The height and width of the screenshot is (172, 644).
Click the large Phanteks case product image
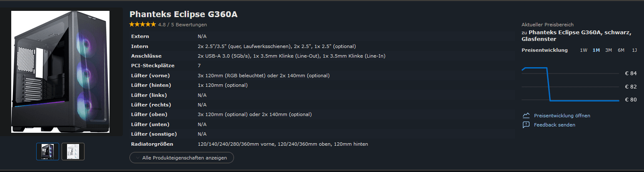[60, 72]
